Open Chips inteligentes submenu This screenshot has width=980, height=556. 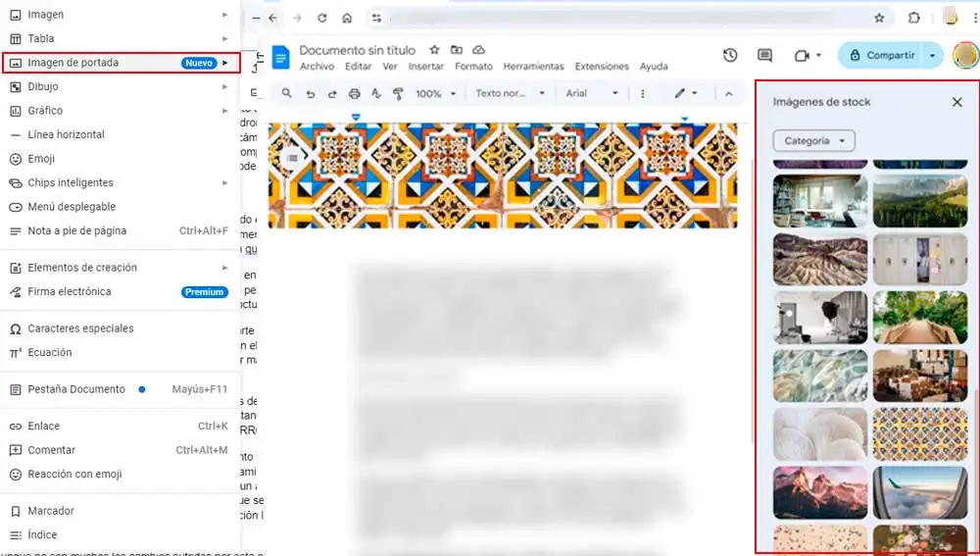pyautogui.click(x=120, y=182)
